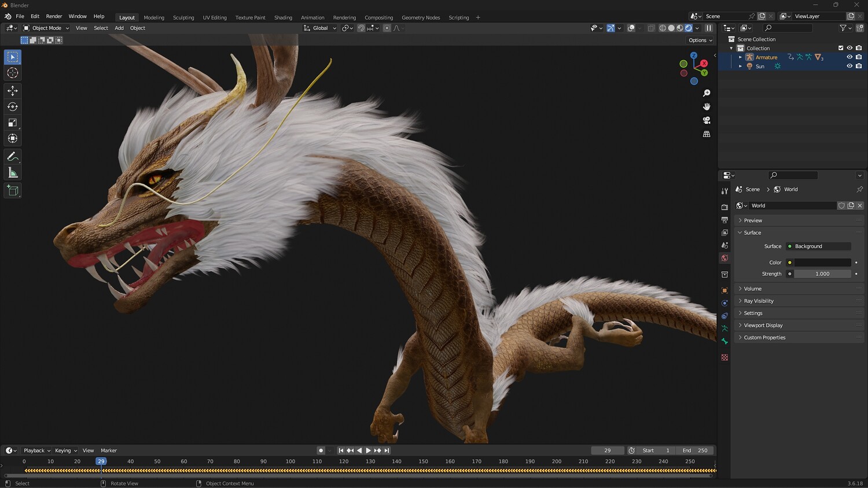Select the Move tool in toolbar
This screenshot has width=868, height=488.
point(12,91)
